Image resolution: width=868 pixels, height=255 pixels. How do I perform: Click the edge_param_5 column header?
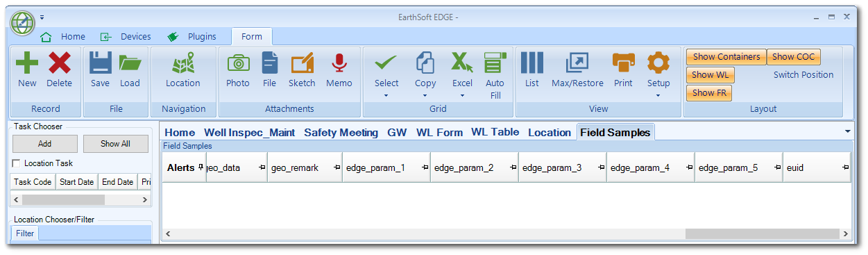739,168
